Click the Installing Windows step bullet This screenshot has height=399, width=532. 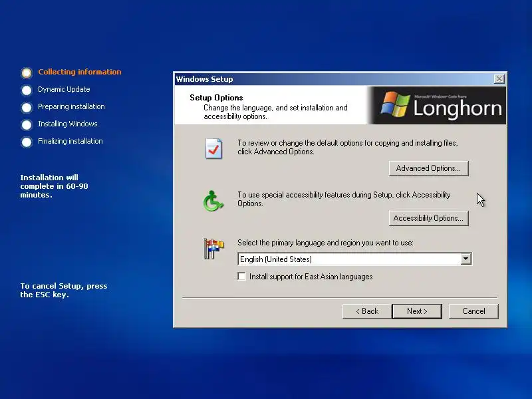click(x=27, y=124)
